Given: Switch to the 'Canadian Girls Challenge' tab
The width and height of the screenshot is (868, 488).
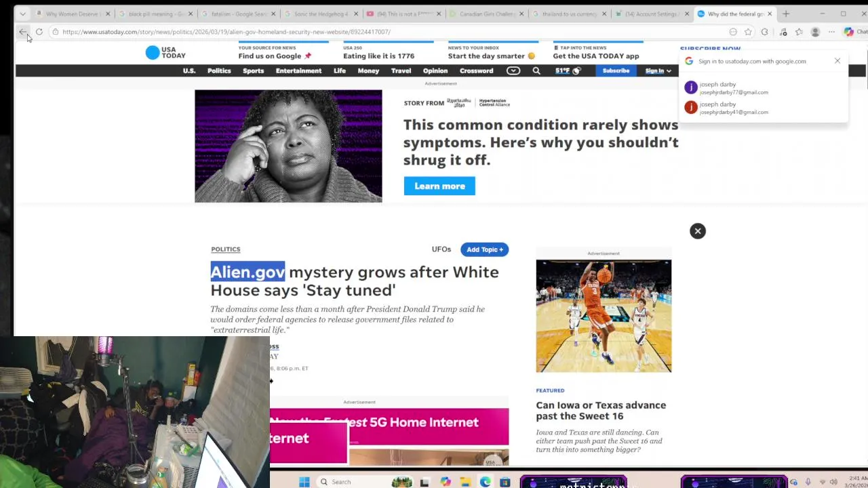Looking at the screenshot, I should [487, 14].
